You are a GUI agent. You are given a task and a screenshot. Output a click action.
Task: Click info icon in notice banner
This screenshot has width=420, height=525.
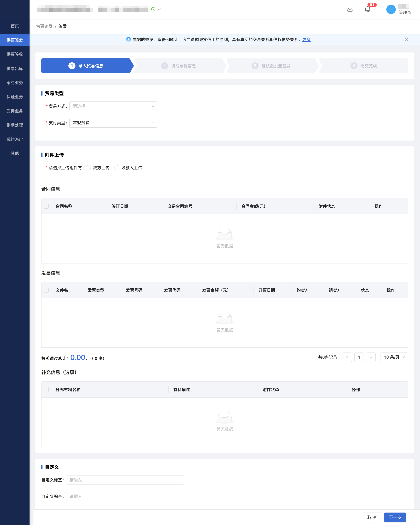[128, 40]
